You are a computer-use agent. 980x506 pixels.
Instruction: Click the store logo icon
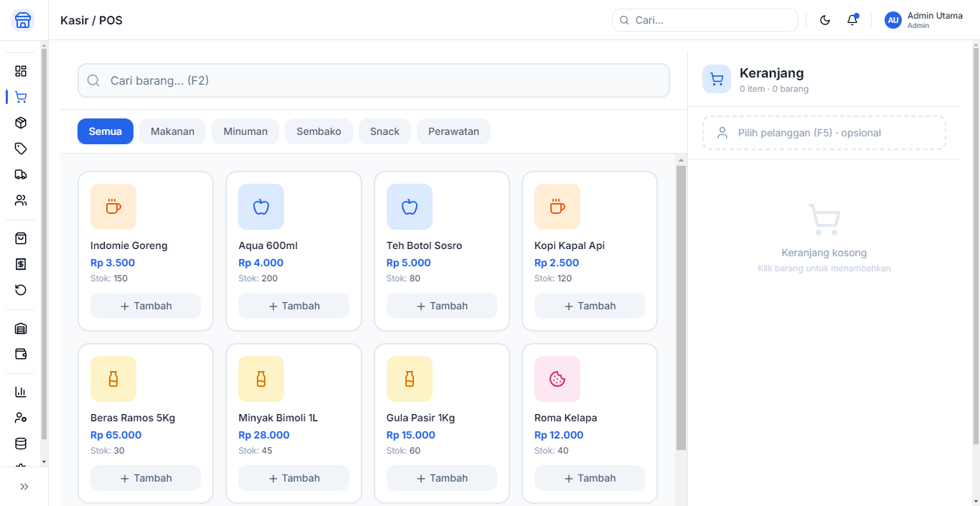click(x=23, y=20)
